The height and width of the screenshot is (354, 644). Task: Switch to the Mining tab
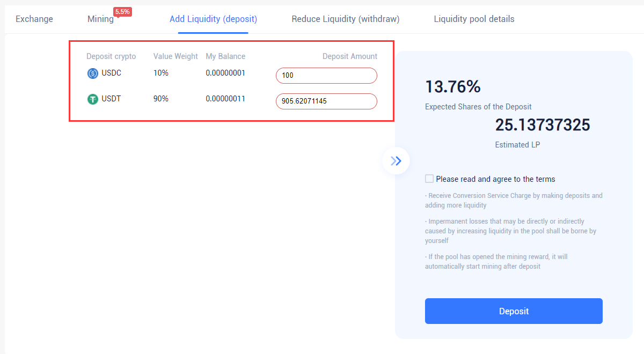point(100,19)
